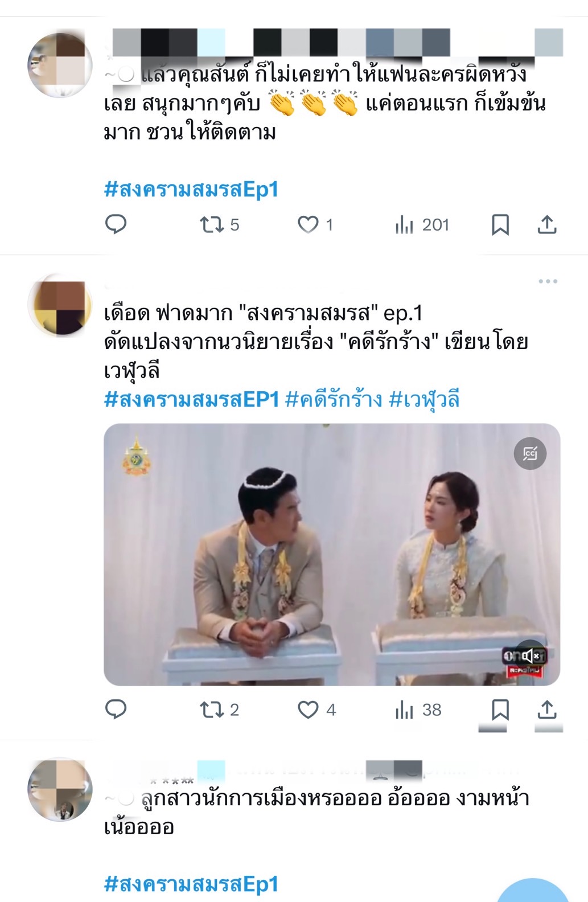The image size is (588, 902).
Task: Open the third tweet author's avatar
Action: [x=60, y=789]
